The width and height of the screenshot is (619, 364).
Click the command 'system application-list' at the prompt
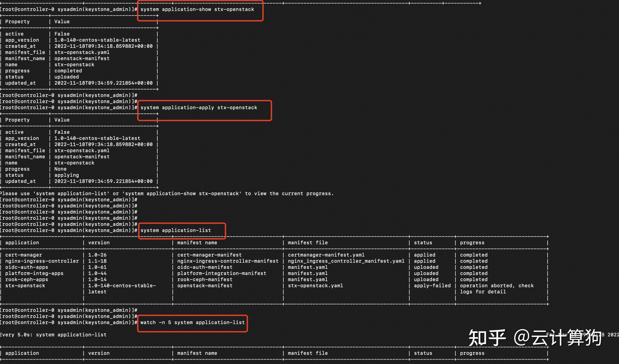pos(176,231)
